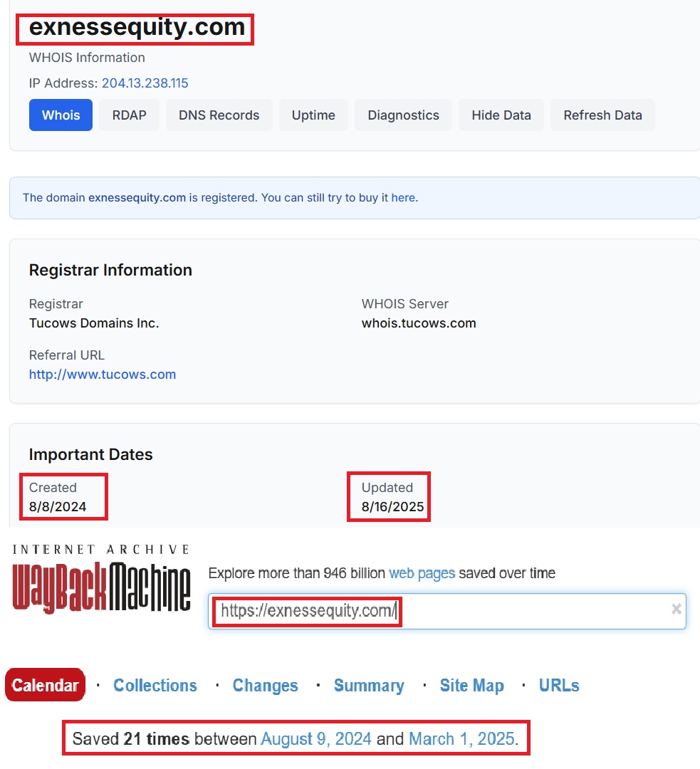Open the DNS Records tab
The height and width of the screenshot is (769, 700).
[219, 115]
